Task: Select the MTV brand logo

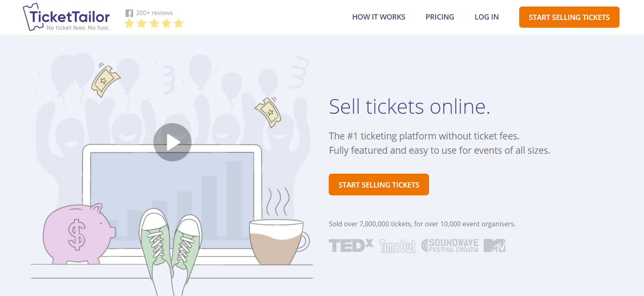Action: 494,245
